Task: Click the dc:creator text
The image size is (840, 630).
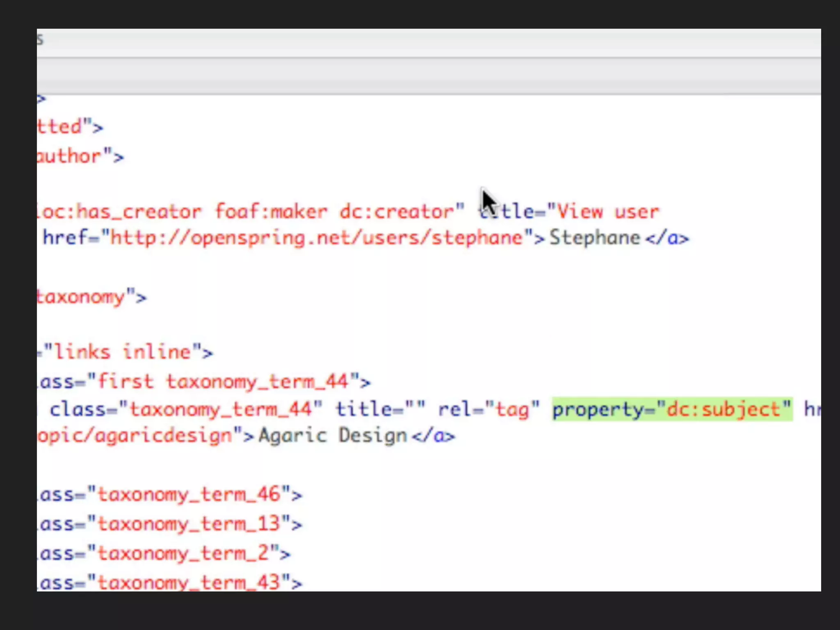Action: (x=396, y=212)
